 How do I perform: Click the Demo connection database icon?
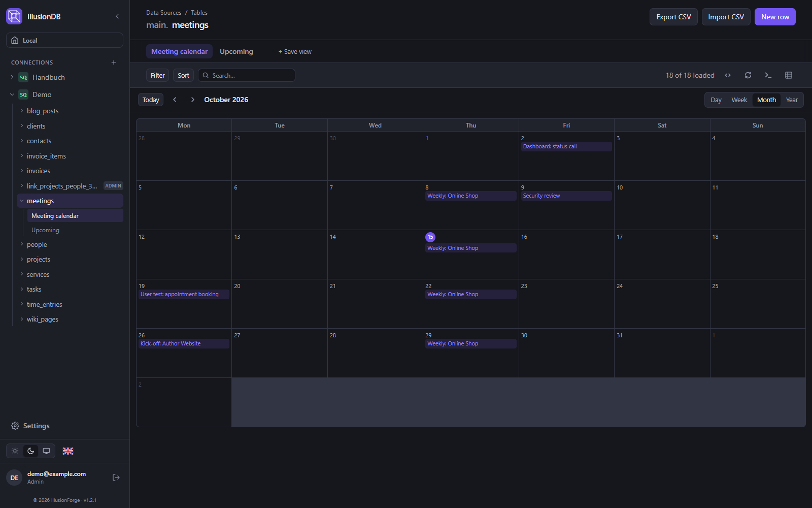click(x=23, y=94)
